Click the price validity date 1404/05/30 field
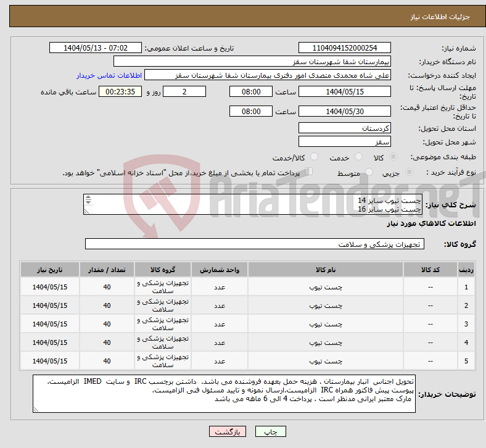 click(344, 111)
